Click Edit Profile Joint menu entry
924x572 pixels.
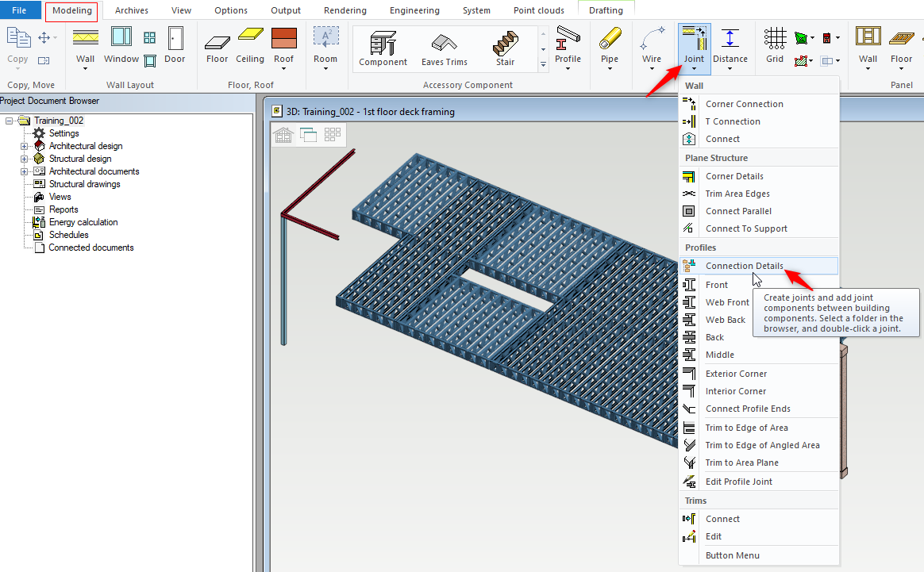point(738,482)
